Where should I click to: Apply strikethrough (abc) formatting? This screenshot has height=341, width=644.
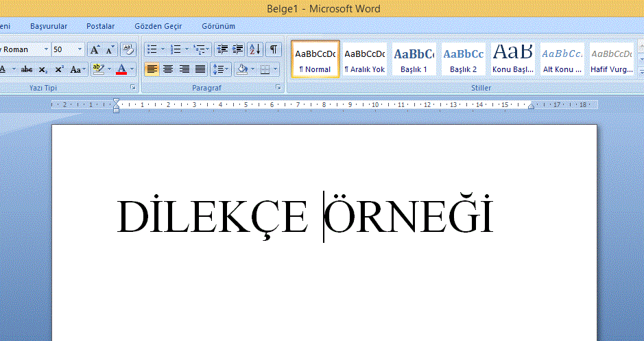coord(27,69)
